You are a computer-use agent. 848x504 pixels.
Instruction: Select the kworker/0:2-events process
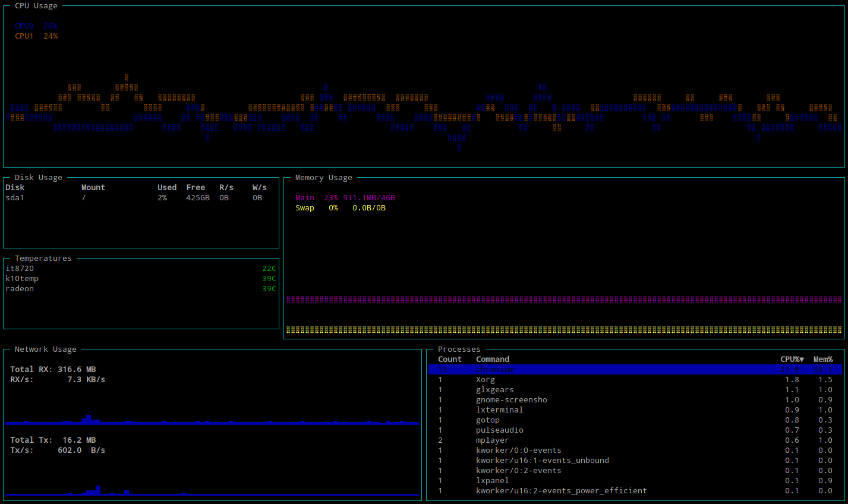pos(635,471)
